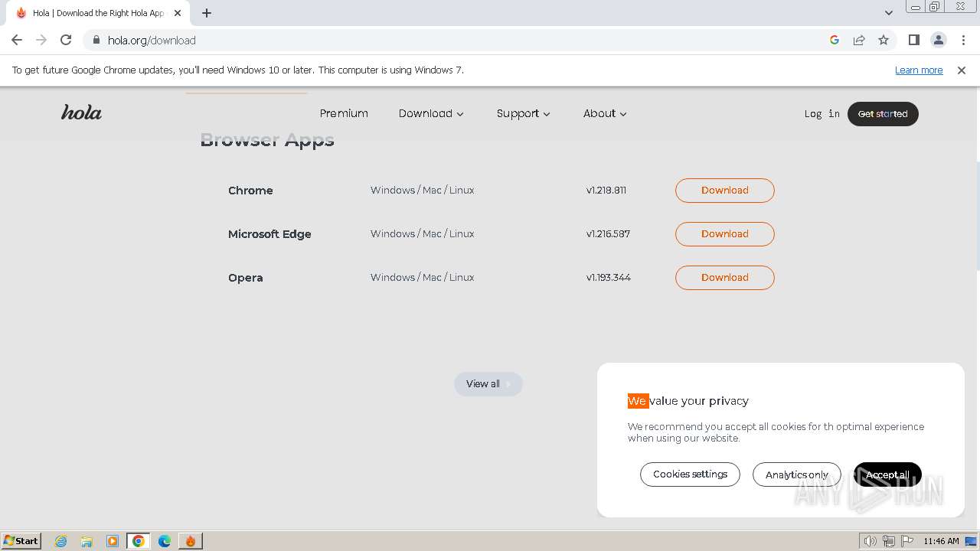Download Hola for Microsoft Edge
The width and height of the screenshot is (980, 551).
point(724,233)
